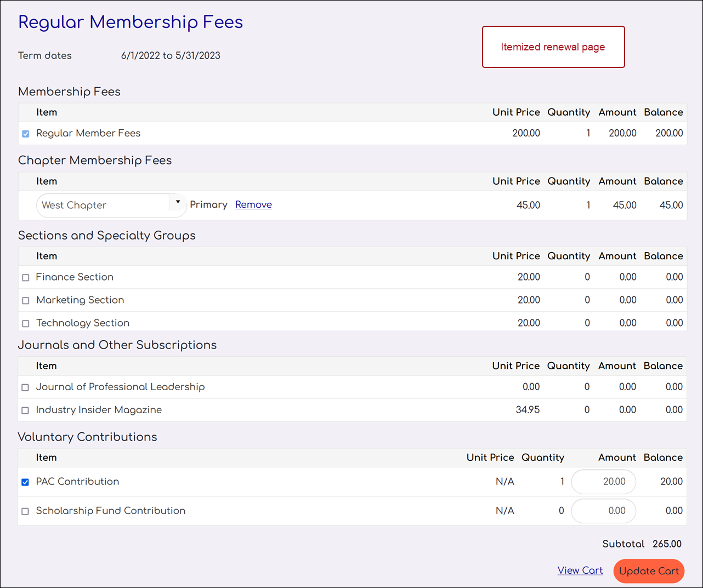The image size is (703, 588).
Task: Click West Chapter unit price 45.00
Action: [x=528, y=205]
